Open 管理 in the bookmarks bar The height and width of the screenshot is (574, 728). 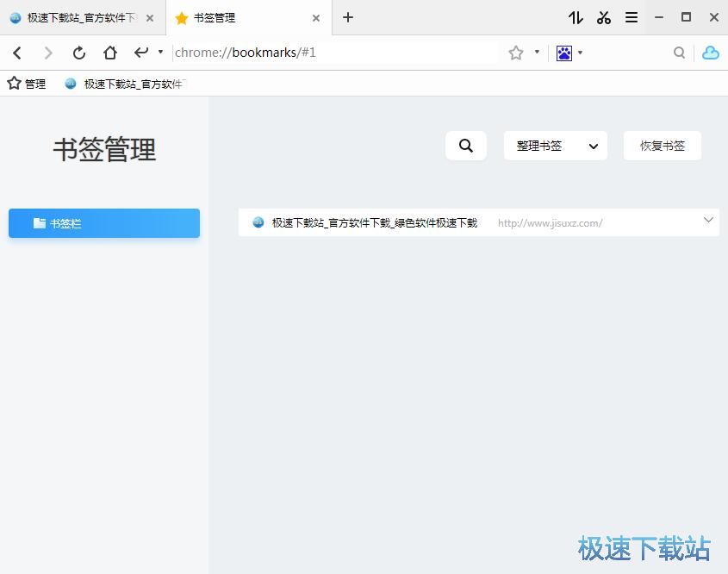27,84
